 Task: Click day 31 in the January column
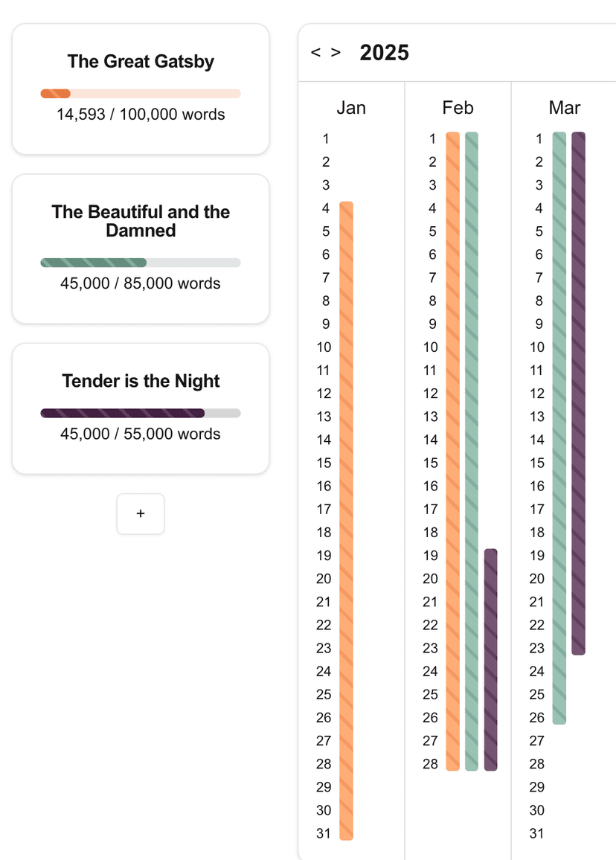click(324, 834)
